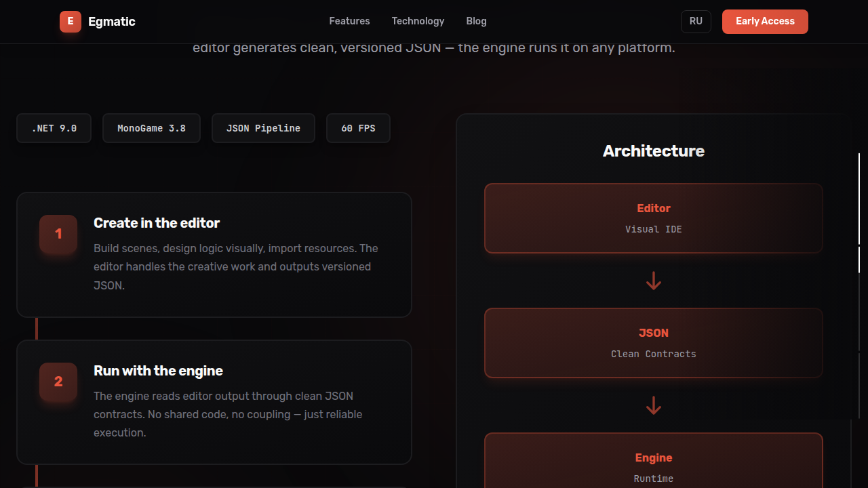Click the "Build scenes, design logic visually" paragraph
This screenshot has width=868, height=488.
236,267
